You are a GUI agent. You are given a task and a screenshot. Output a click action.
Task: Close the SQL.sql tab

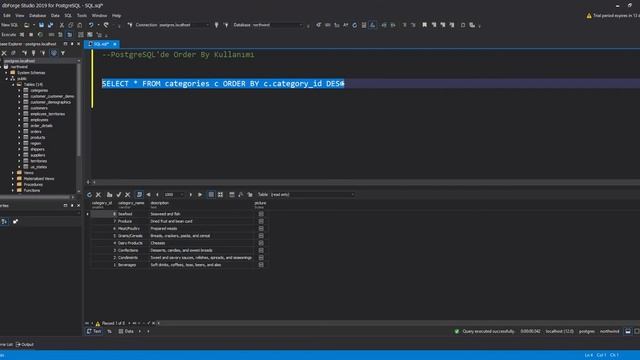[x=115, y=44]
